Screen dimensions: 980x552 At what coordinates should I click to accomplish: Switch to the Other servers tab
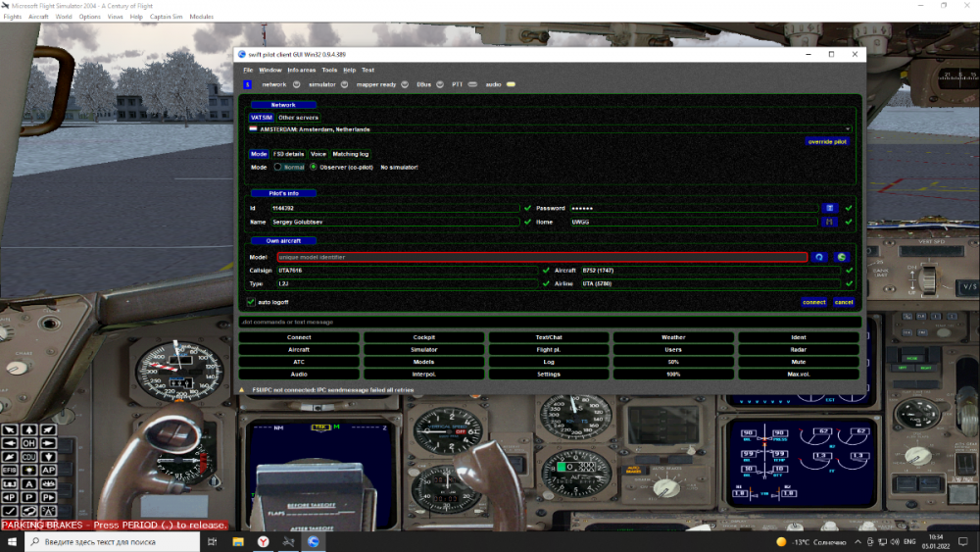pyautogui.click(x=298, y=118)
